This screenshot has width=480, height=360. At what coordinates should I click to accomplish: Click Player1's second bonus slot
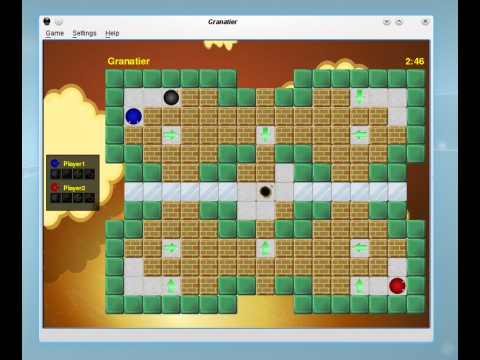[x=67, y=174]
